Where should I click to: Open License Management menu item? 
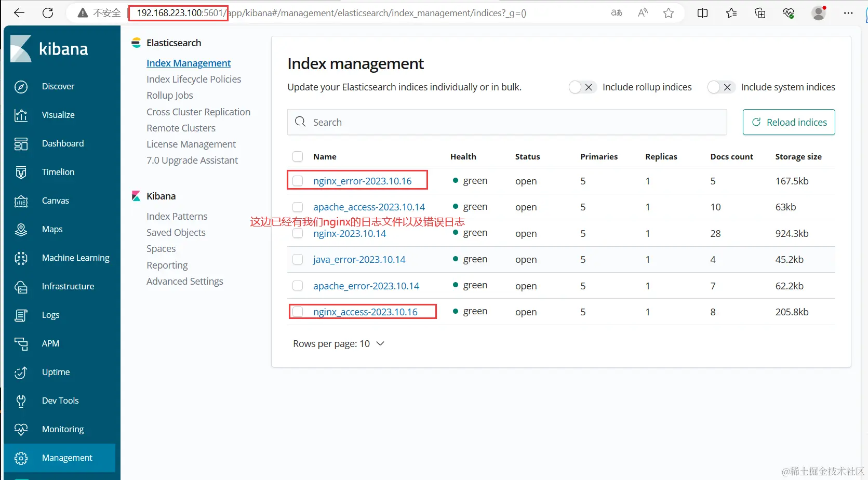pyautogui.click(x=191, y=144)
